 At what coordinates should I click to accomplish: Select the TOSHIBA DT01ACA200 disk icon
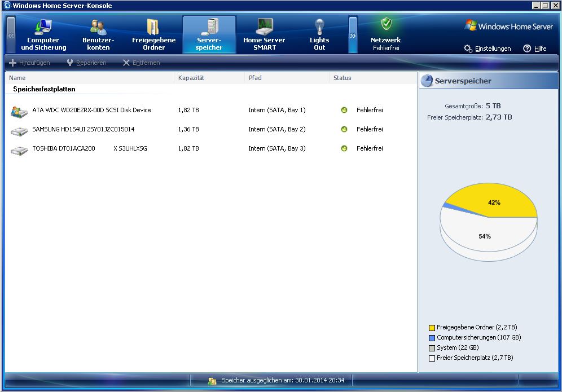coord(19,151)
